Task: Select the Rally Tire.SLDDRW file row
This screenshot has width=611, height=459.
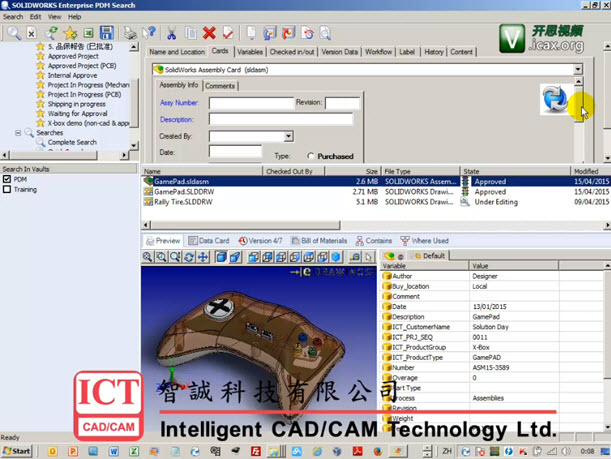Action: 376,202
